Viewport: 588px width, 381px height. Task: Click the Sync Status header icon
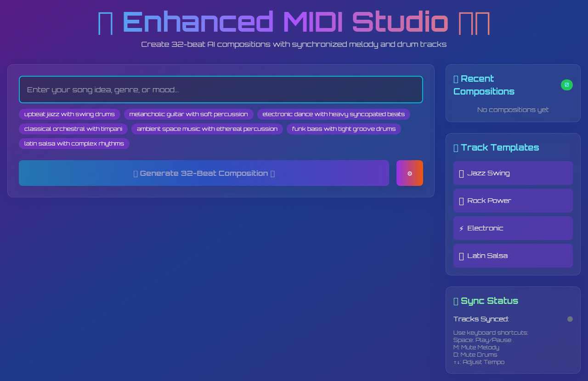click(x=456, y=301)
